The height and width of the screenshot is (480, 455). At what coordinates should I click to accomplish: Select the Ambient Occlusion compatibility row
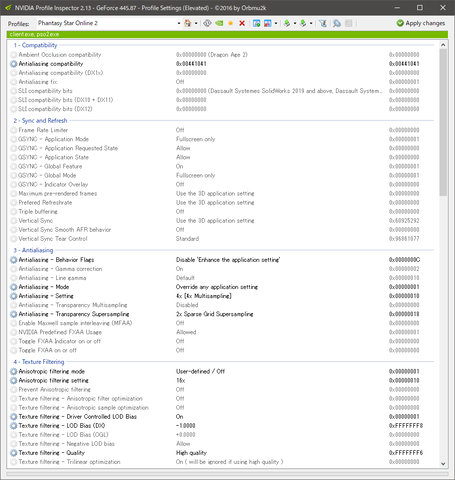(222, 55)
